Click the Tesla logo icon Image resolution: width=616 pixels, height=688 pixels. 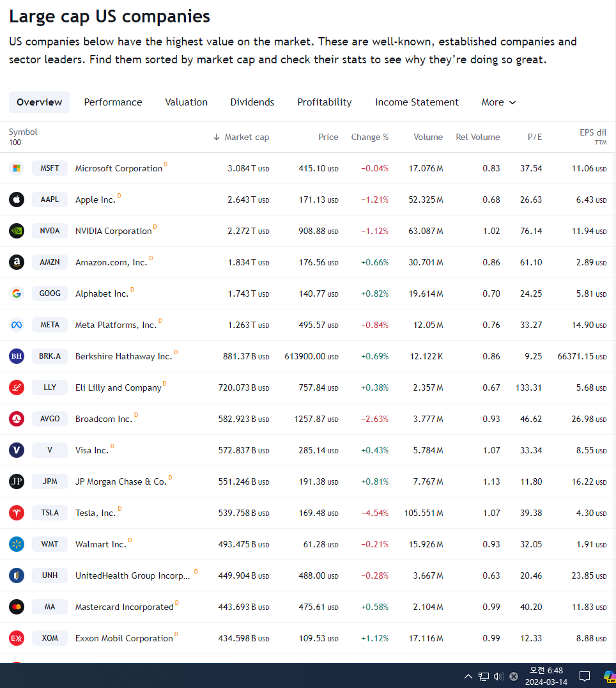point(17,513)
